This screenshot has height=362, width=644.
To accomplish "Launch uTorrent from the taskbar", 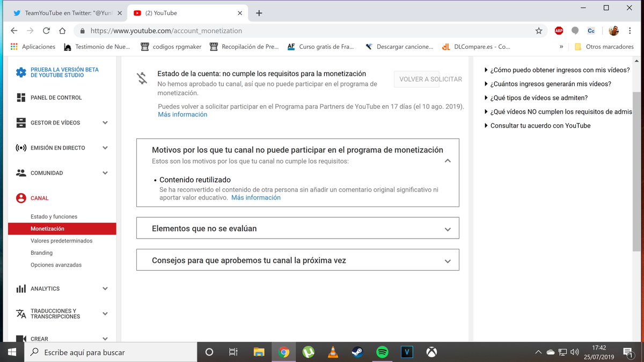I will (x=309, y=352).
